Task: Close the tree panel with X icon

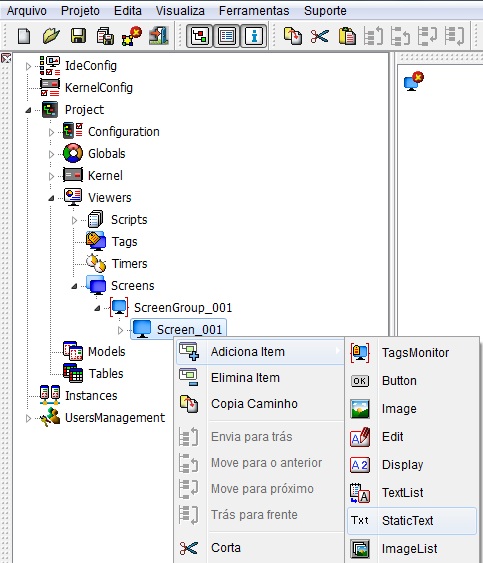Action: pos(6,58)
